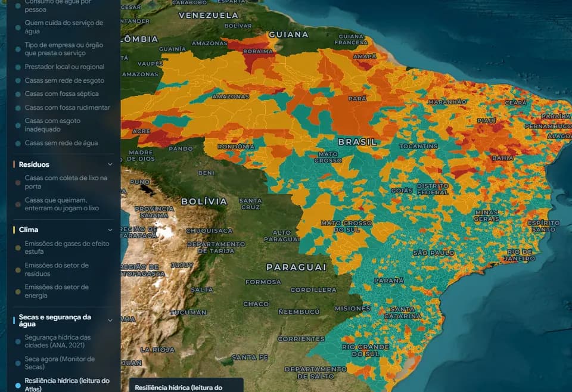The image size is (572, 392).
Task: Click the PIAUÍ state label
Action: (487, 121)
